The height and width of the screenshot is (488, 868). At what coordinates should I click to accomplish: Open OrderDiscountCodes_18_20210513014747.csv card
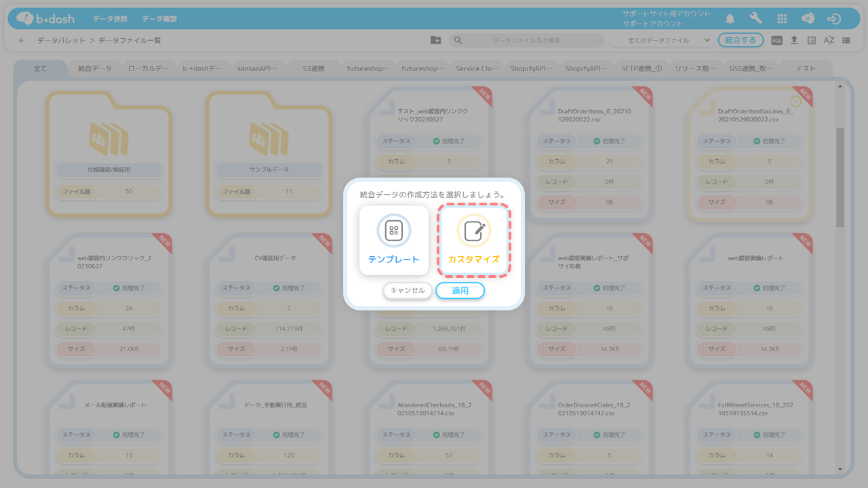click(589, 427)
